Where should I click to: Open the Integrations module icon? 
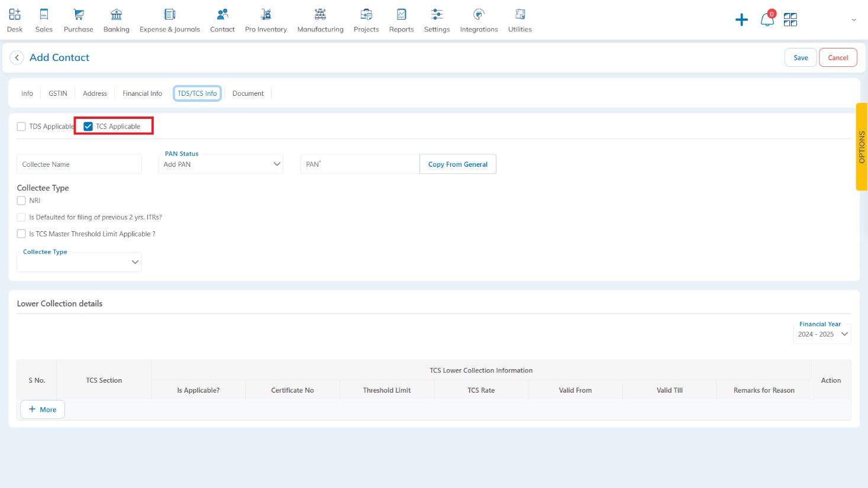(x=479, y=14)
